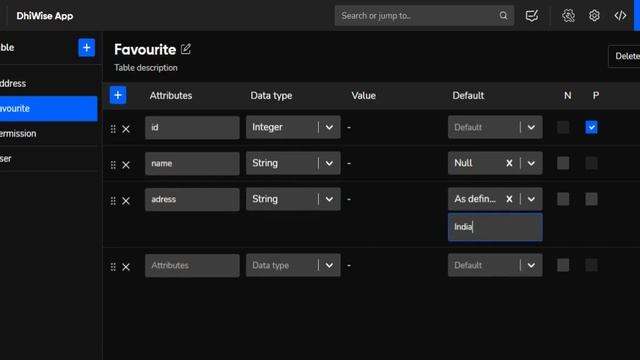The height and width of the screenshot is (360, 640).
Task: Toggle P checkbox for adress row
Action: [x=591, y=199]
